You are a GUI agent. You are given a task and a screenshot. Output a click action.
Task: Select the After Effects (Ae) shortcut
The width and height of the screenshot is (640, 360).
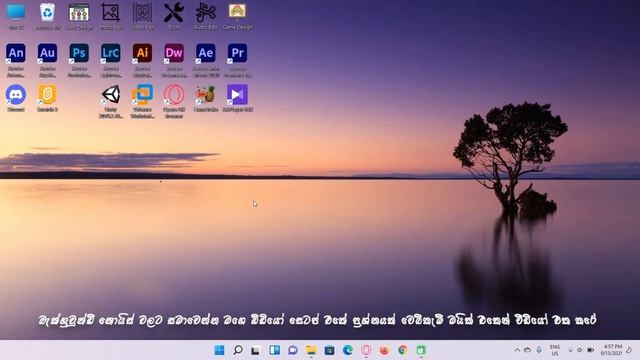(205, 60)
